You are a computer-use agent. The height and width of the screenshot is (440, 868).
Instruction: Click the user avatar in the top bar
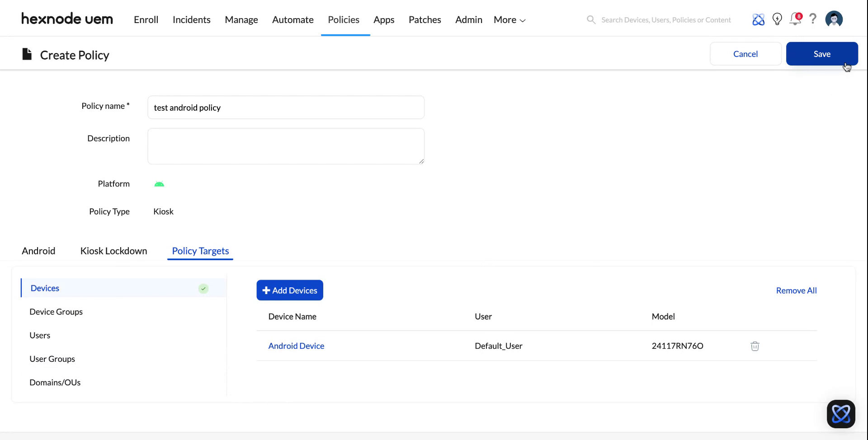(834, 19)
